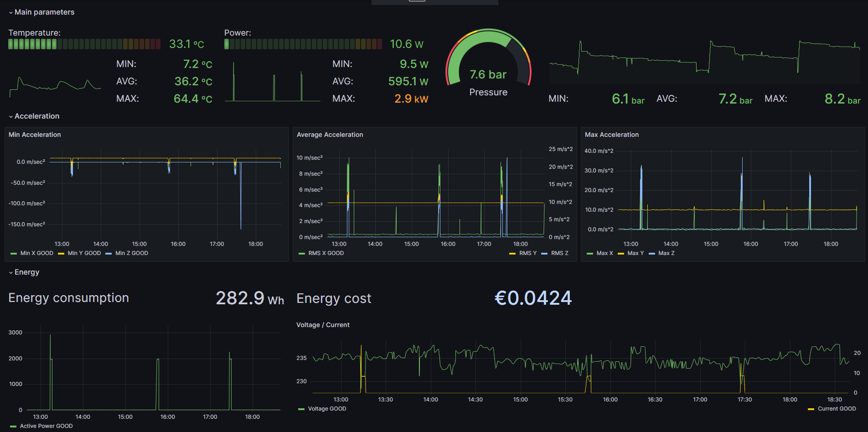Click the 7.6 bar Pressure gauge

click(x=488, y=64)
